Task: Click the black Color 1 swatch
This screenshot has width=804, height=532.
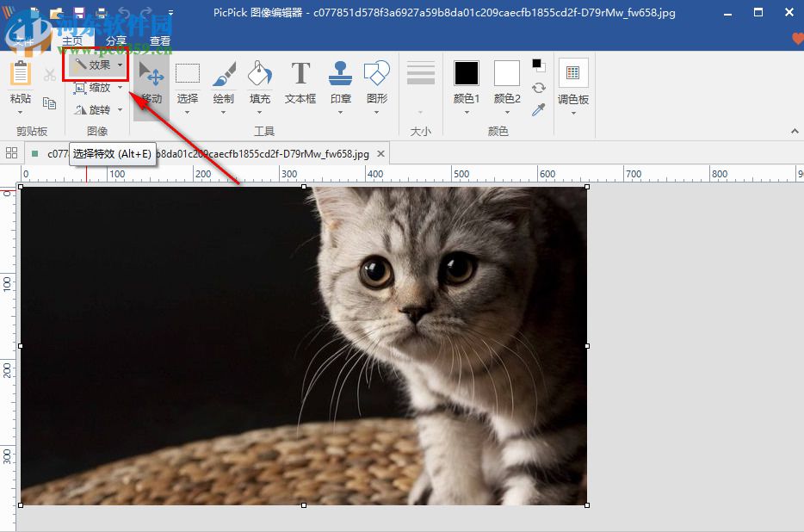Action: click(x=467, y=73)
